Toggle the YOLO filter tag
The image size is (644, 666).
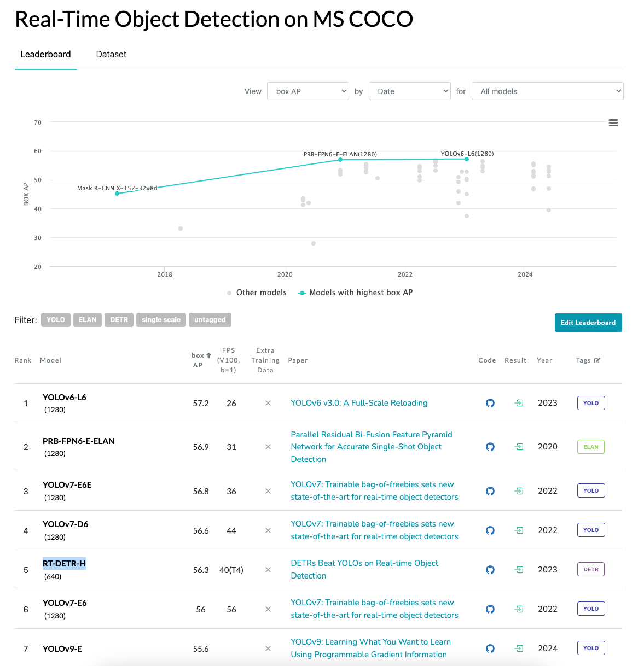(56, 320)
